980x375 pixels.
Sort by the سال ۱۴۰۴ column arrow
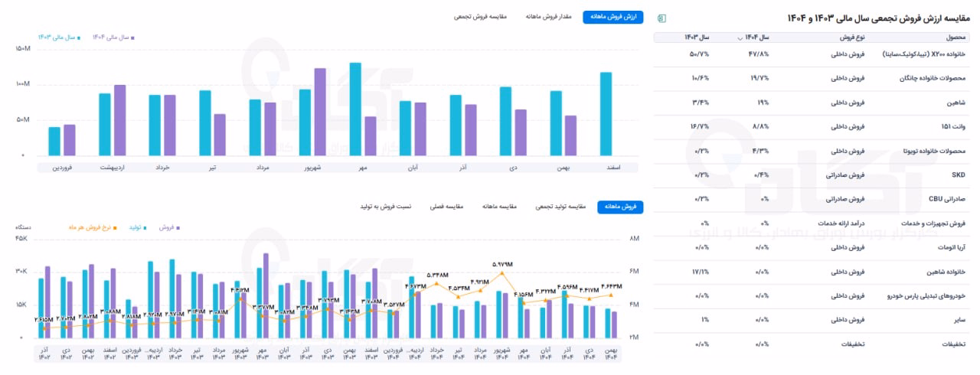740,37
